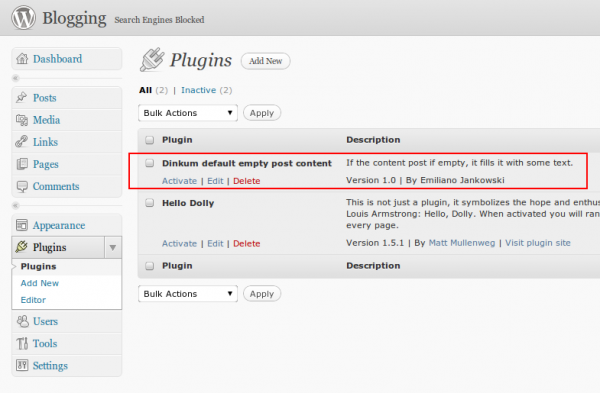The image size is (600, 393).
Task: Delete the Dinkum default empty post content plugin
Action: tap(246, 181)
